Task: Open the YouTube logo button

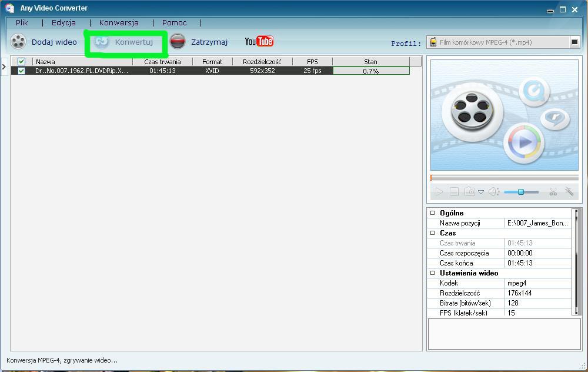Action: 259,41
